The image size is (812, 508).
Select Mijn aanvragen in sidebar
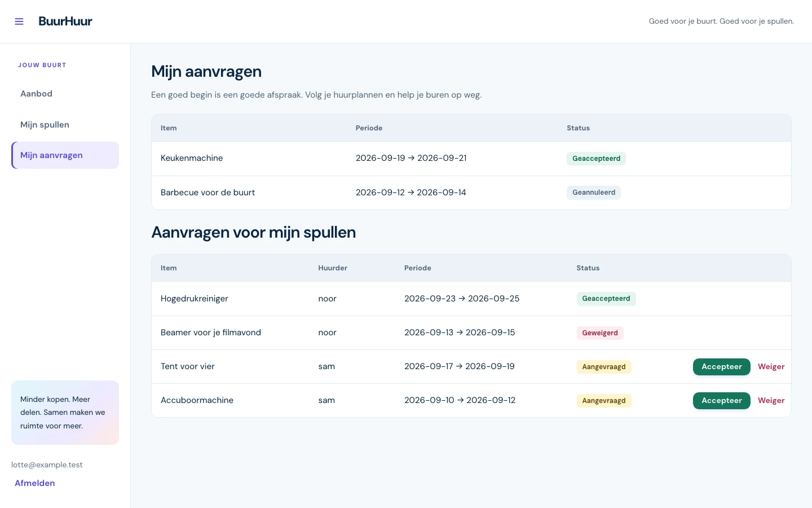click(65, 155)
